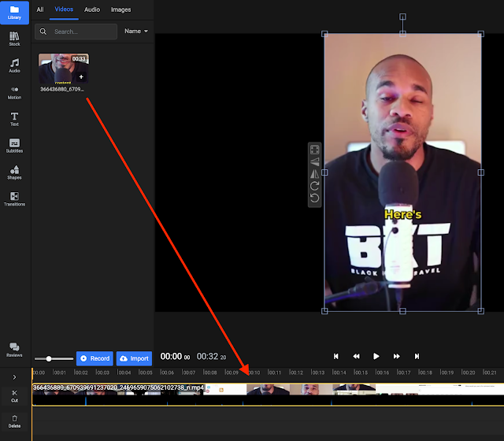
Task: Open the Audio panel in sidebar
Action: (x=14, y=65)
